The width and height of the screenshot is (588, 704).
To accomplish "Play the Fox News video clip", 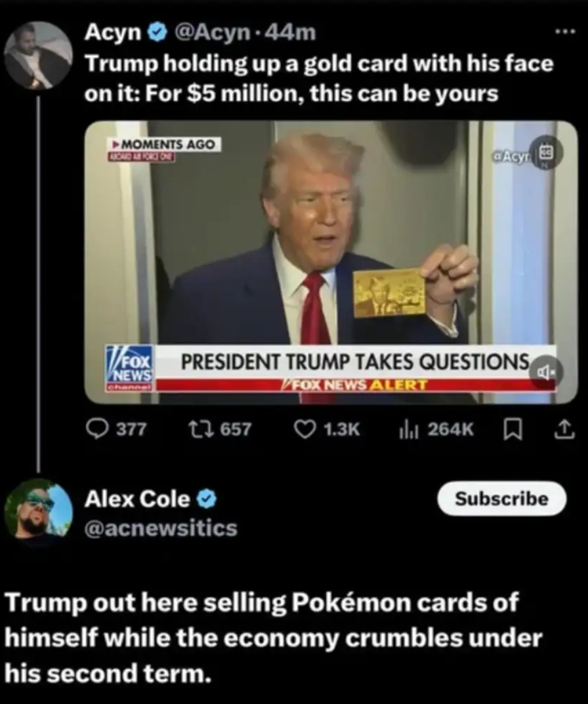I will pos(331,262).
